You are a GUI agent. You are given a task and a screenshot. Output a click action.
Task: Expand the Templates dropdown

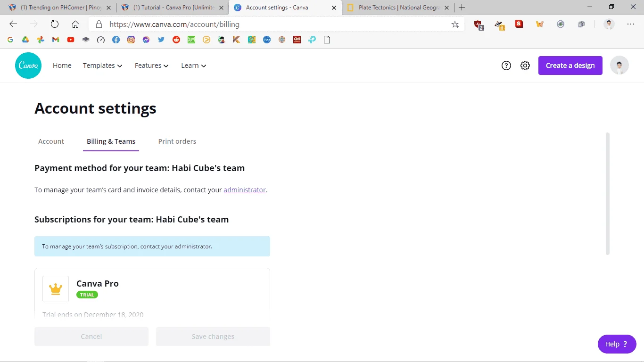tap(103, 66)
